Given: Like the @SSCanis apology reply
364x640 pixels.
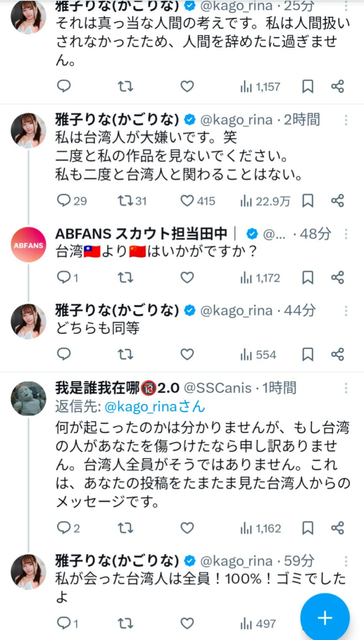Looking at the screenshot, I should 187,527.
